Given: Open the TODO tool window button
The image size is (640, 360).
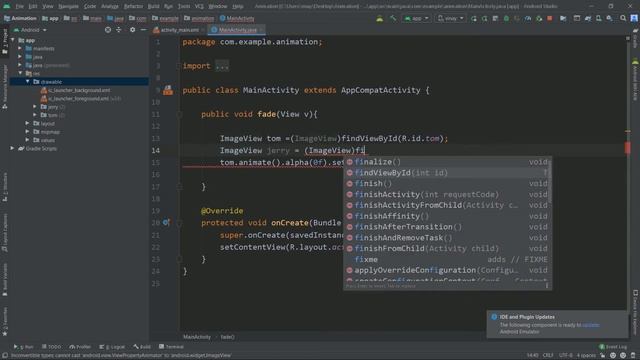Looking at the screenshot, I should 51,347.
